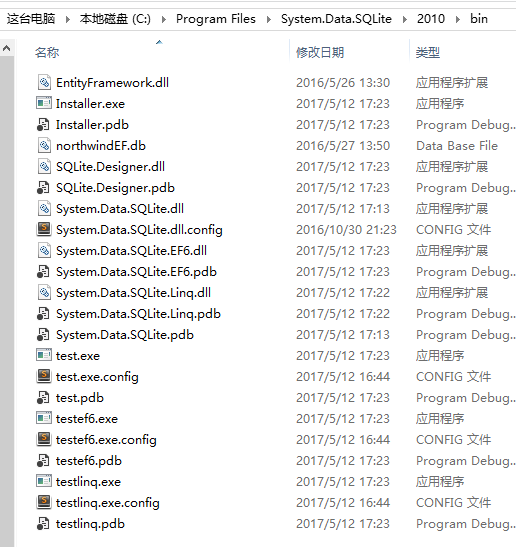Expand the arrow after Program Files
516x547 pixels.
click(269, 19)
